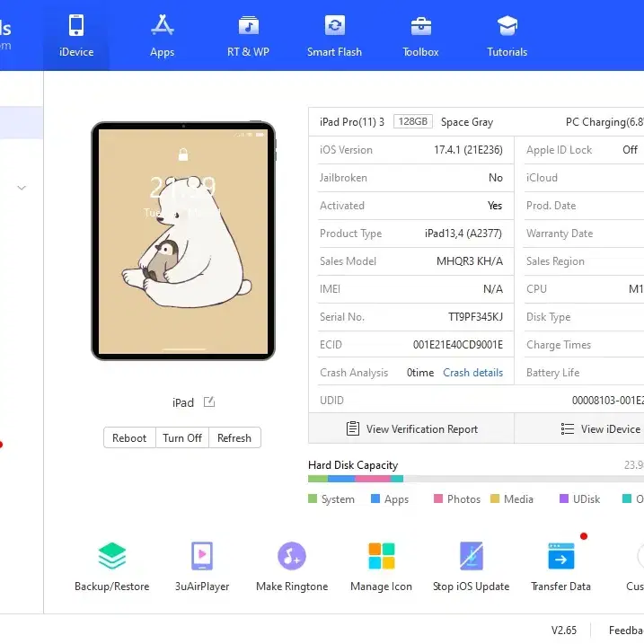Screen dimensions: 644x644
Task: Click the Hard Disk Capacity heading
Action: [353, 465]
